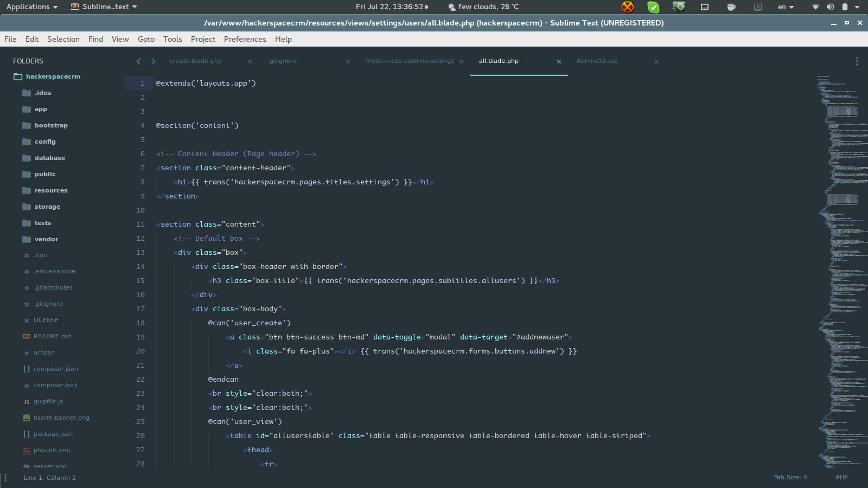Open the Project menu

pos(203,39)
